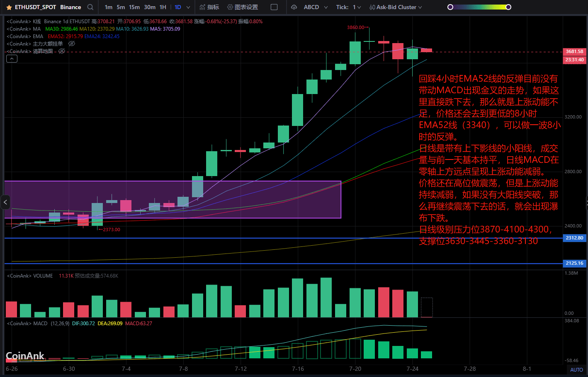Click the red Chinese analysis text annotation
The height and width of the screenshot is (377, 588).
point(489,160)
